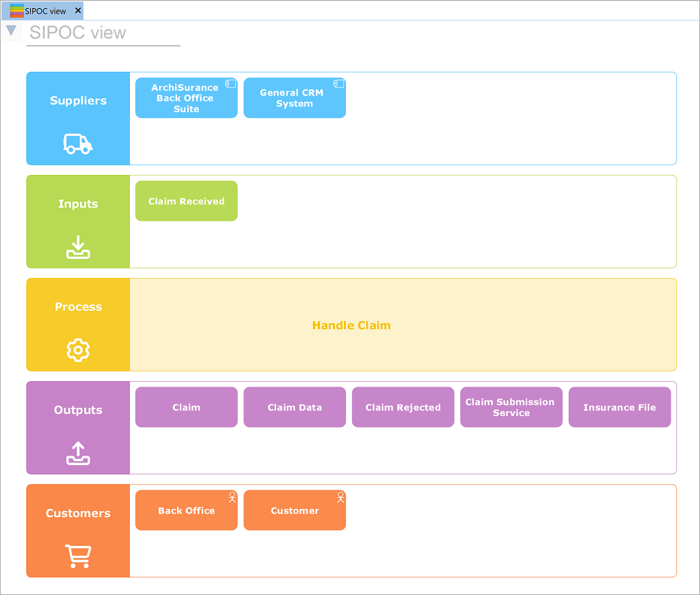This screenshot has height=595, width=700.
Task: Click the Claim output element
Action: [x=186, y=407]
